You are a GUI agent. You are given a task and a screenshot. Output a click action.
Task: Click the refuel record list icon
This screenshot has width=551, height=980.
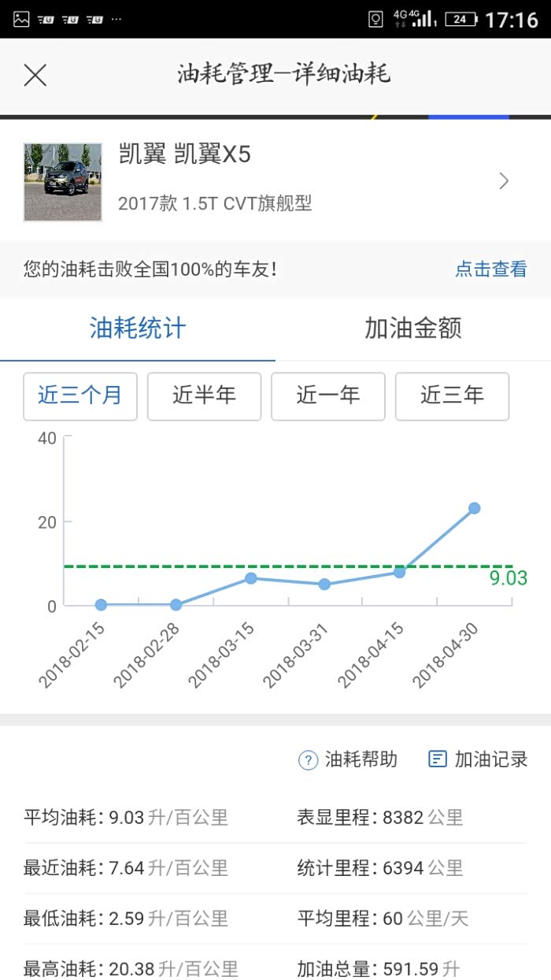click(x=437, y=759)
